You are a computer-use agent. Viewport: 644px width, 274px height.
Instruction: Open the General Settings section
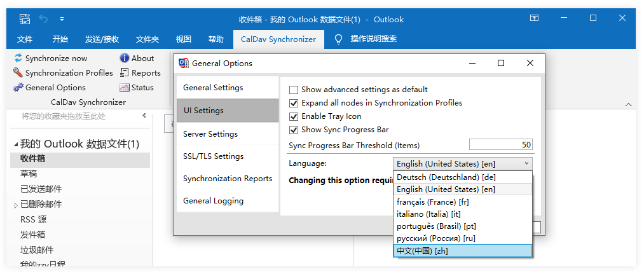click(228, 88)
